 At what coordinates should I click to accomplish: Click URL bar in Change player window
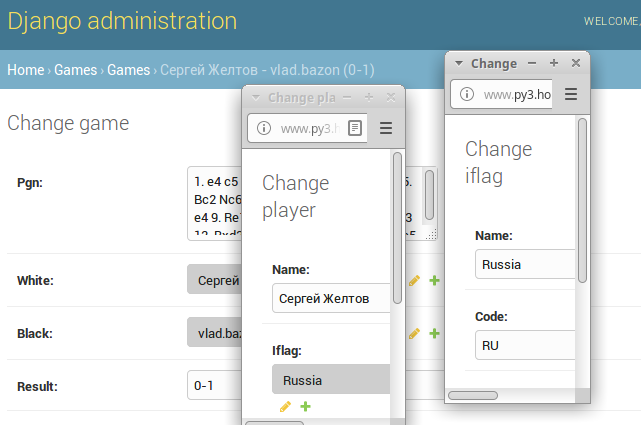point(307,128)
